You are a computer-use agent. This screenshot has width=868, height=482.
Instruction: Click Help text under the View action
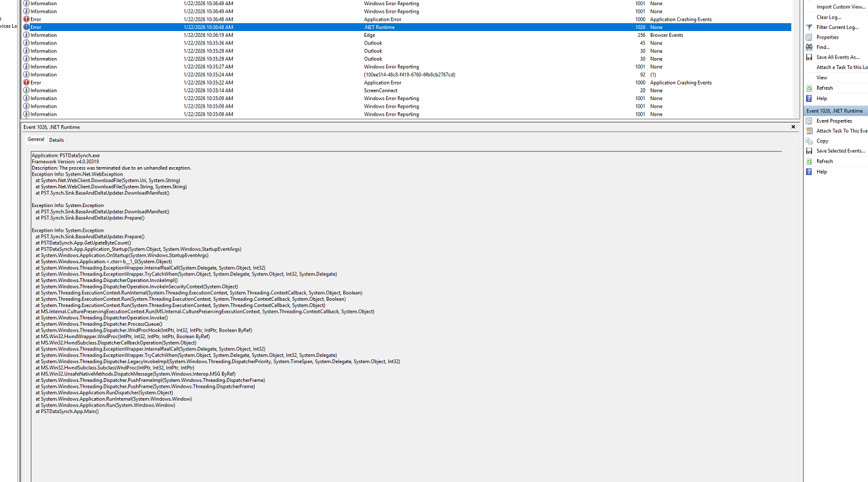[x=822, y=98]
